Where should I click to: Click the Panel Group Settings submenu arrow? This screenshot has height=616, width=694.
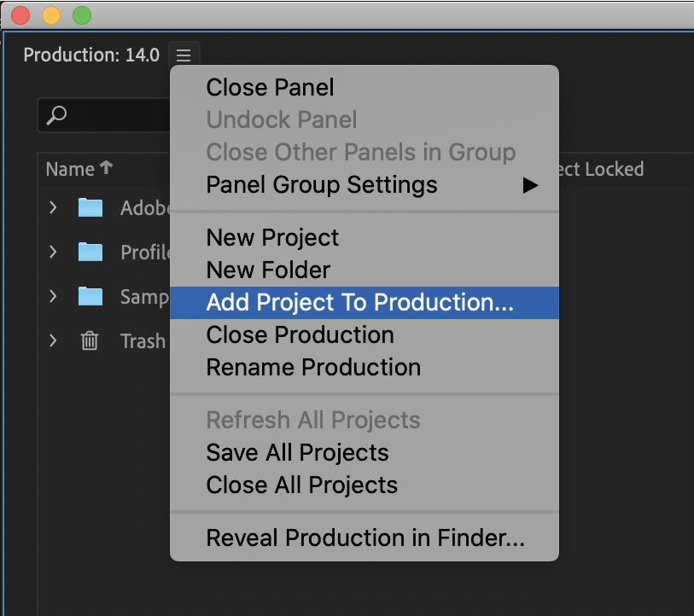(531, 184)
